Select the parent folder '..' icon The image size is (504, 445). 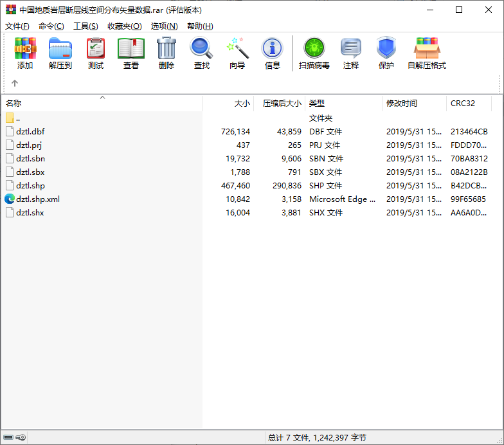pyautogui.click(x=10, y=118)
